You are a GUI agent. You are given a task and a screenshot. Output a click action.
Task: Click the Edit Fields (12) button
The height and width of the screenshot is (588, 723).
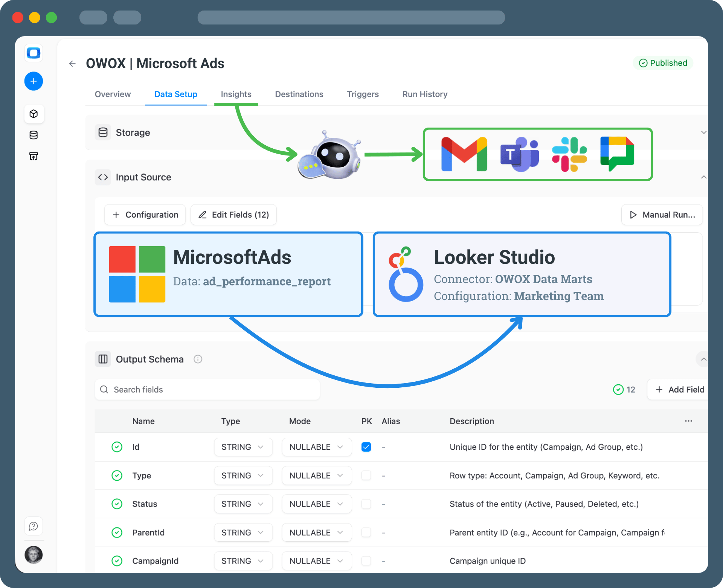tap(233, 215)
